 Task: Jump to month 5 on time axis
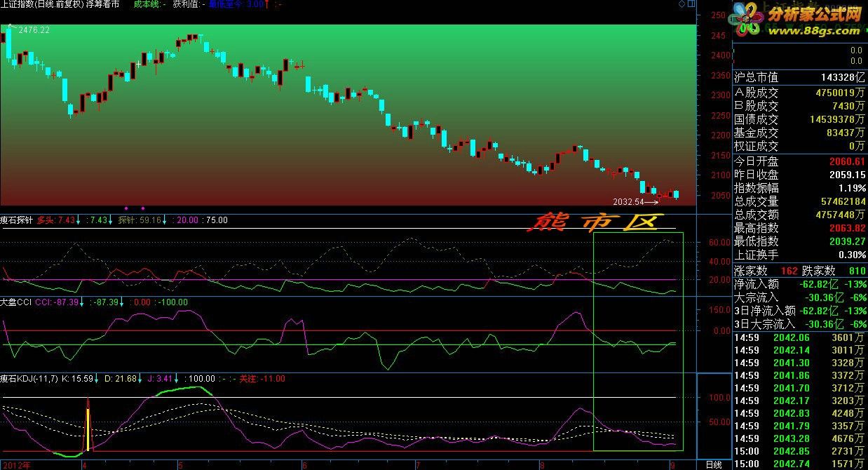tap(181, 464)
